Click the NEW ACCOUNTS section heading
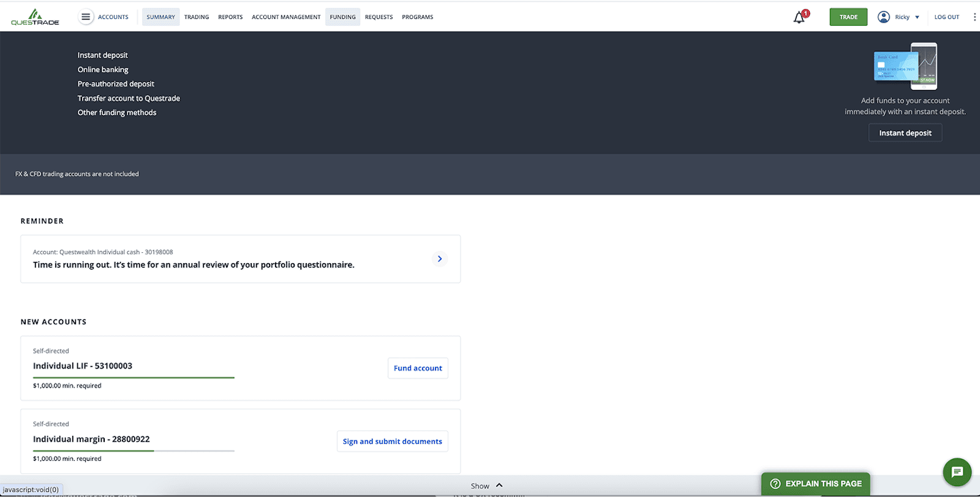This screenshot has height=497, width=980. click(x=54, y=322)
